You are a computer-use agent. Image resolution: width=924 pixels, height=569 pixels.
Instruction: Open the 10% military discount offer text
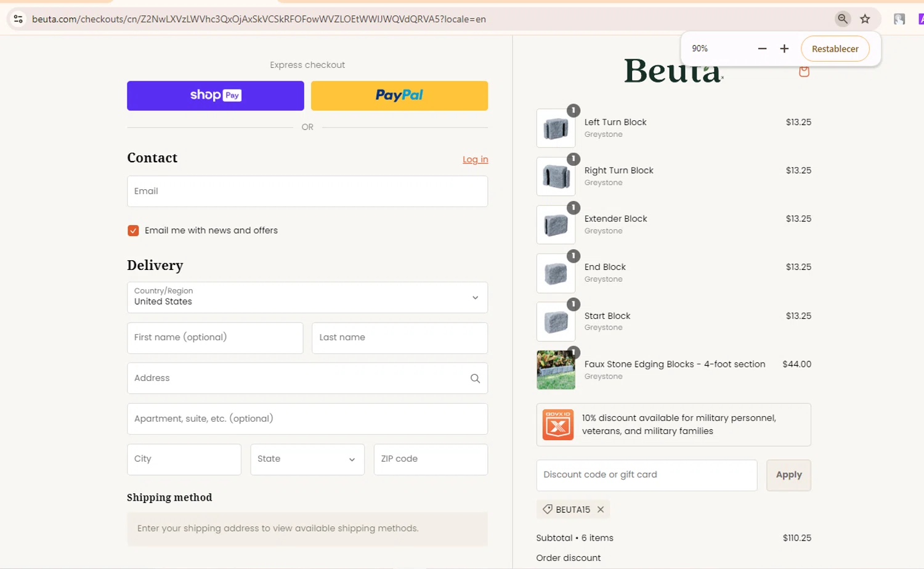679,425
